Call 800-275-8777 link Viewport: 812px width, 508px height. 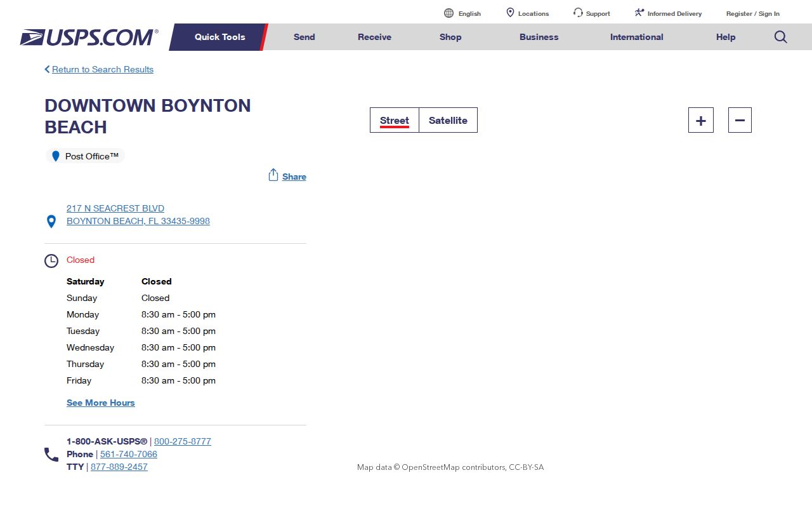pyautogui.click(x=183, y=441)
